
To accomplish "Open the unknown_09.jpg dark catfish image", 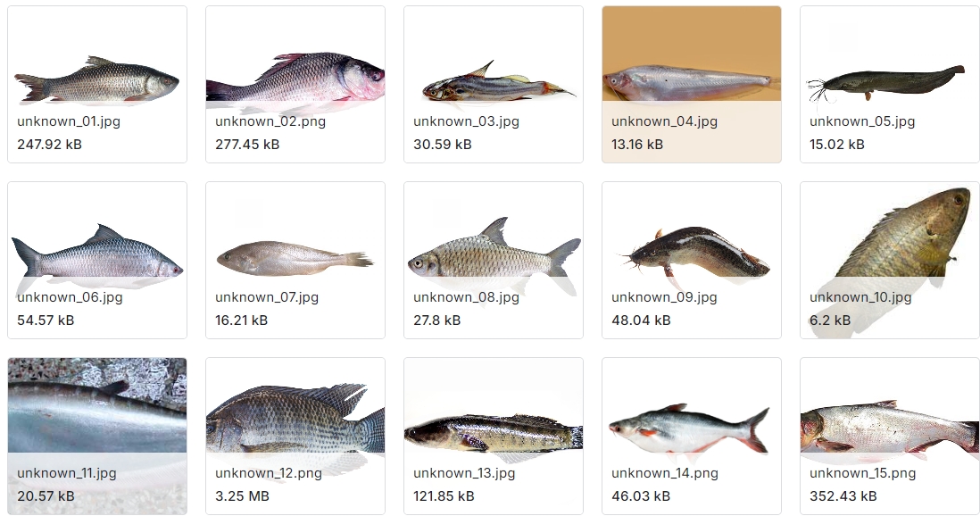I will tap(691, 260).
